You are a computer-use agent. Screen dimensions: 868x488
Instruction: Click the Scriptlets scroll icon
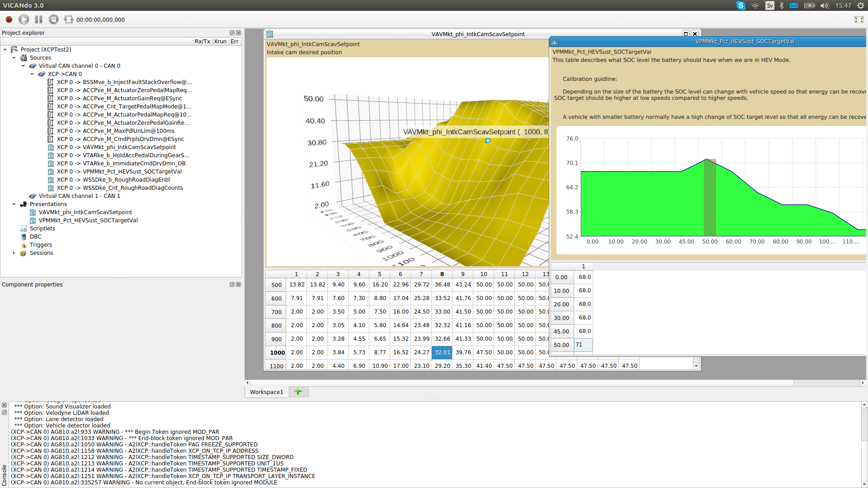click(24, 229)
